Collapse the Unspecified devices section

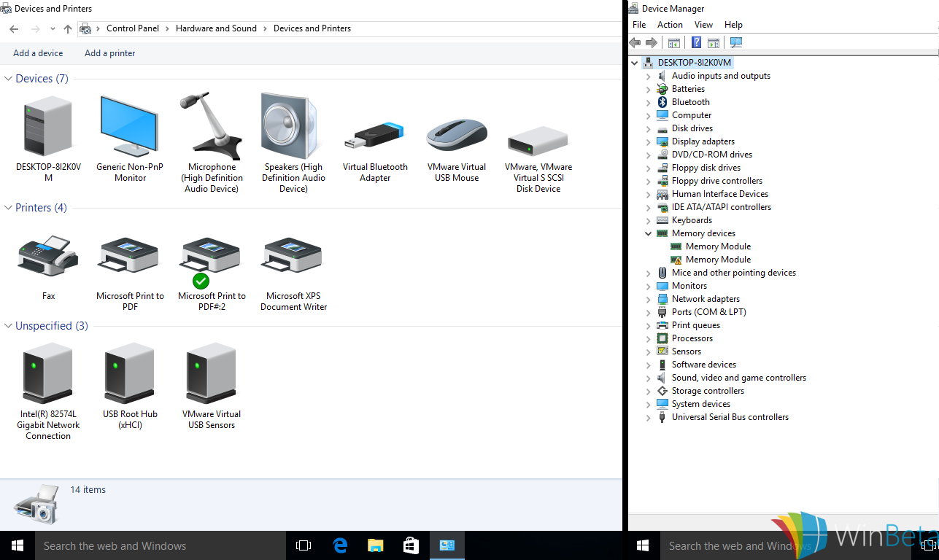coord(7,325)
